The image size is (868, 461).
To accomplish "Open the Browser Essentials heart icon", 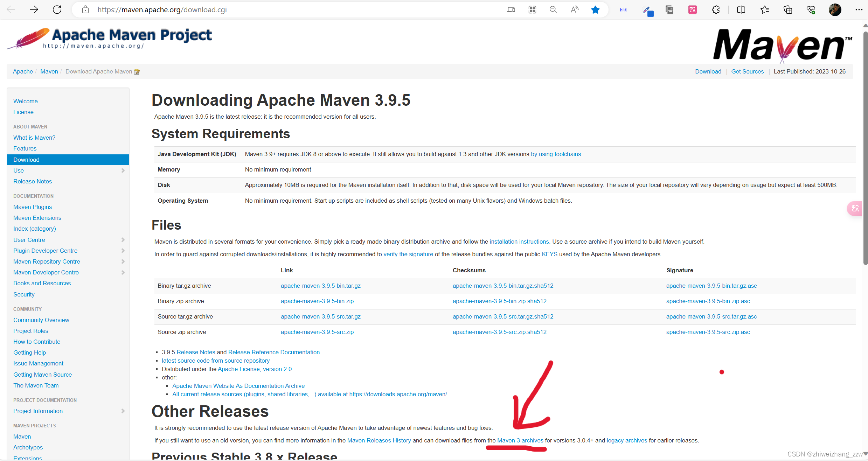I will pos(811,9).
